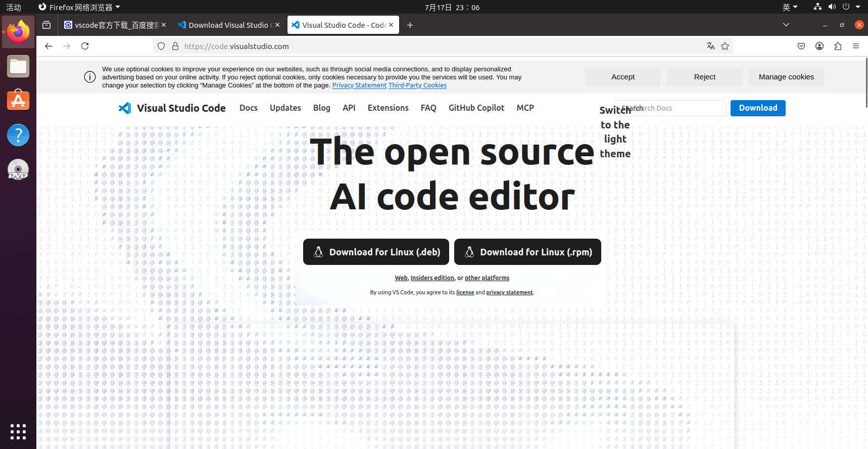The width and height of the screenshot is (868, 449).
Task: Bookmark this page with the star
Action: [725, 46]
